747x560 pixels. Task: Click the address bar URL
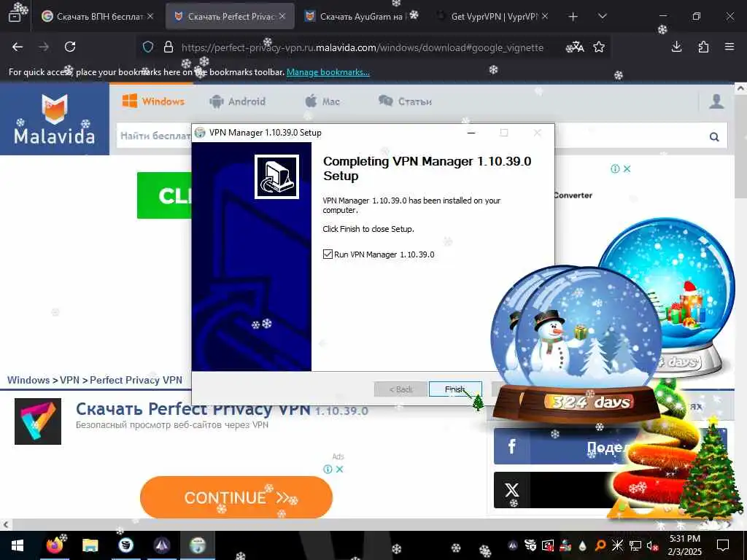[x=362, y=47]
